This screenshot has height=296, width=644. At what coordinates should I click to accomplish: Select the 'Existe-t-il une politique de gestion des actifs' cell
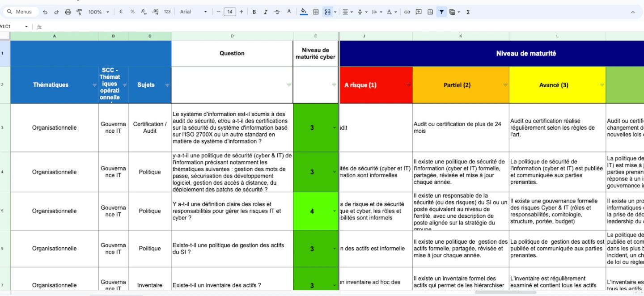[x=232, y=249]
